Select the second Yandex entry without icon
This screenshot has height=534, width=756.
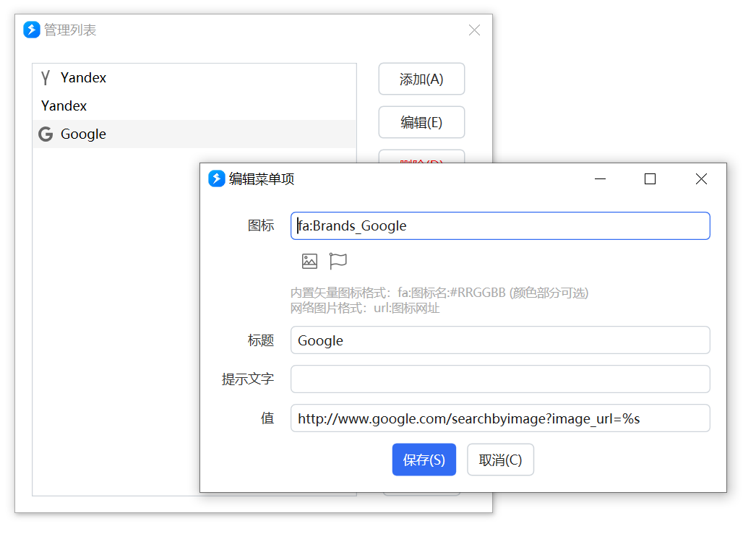click(195, 105)
